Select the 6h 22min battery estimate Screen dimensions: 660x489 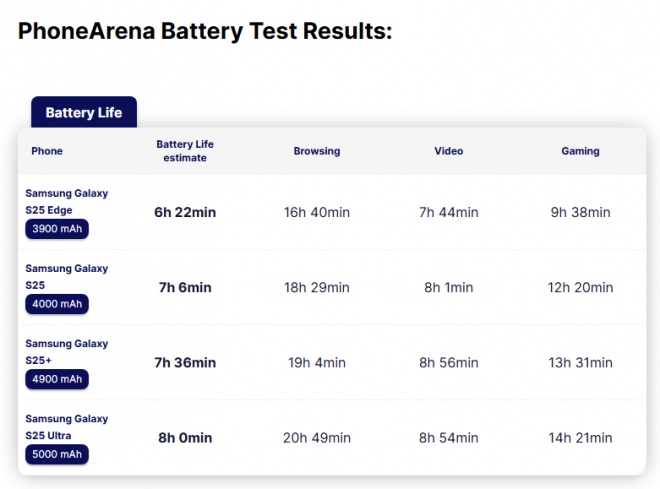pyautogui.click(x=185, y=212)
